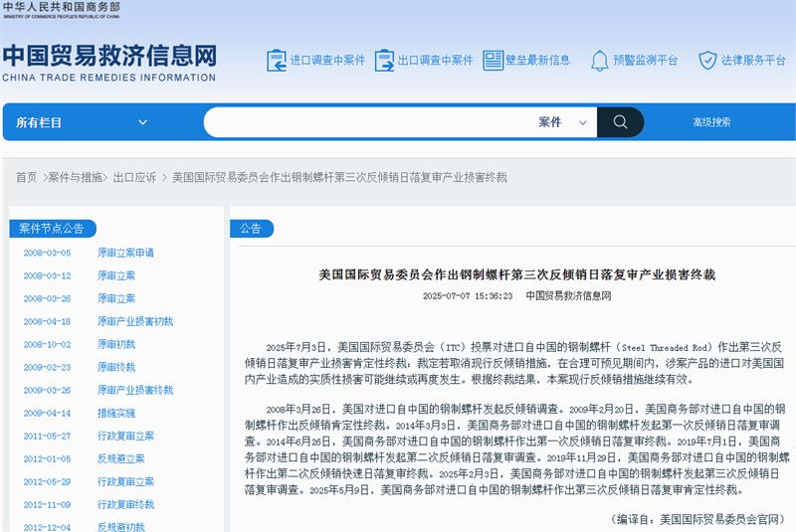Click the Ministry of Commerce logo
Viewport: 796px width, 532px height.
coord(62,10)
